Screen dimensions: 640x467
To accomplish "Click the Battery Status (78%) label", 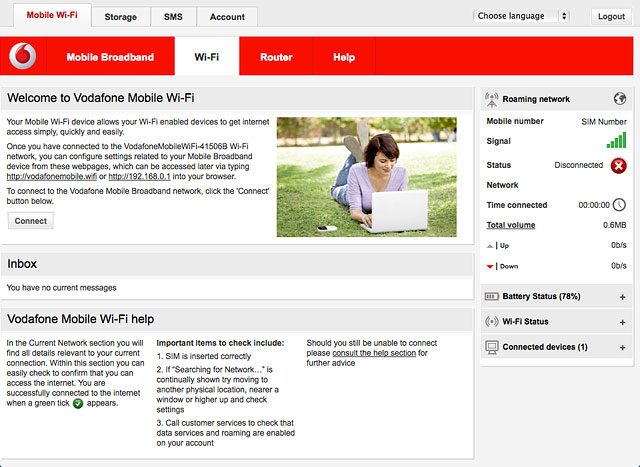I will [541, 296].
